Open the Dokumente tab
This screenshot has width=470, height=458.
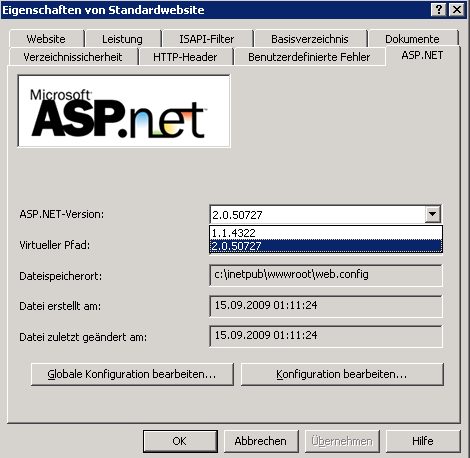(x=413, y=39)
